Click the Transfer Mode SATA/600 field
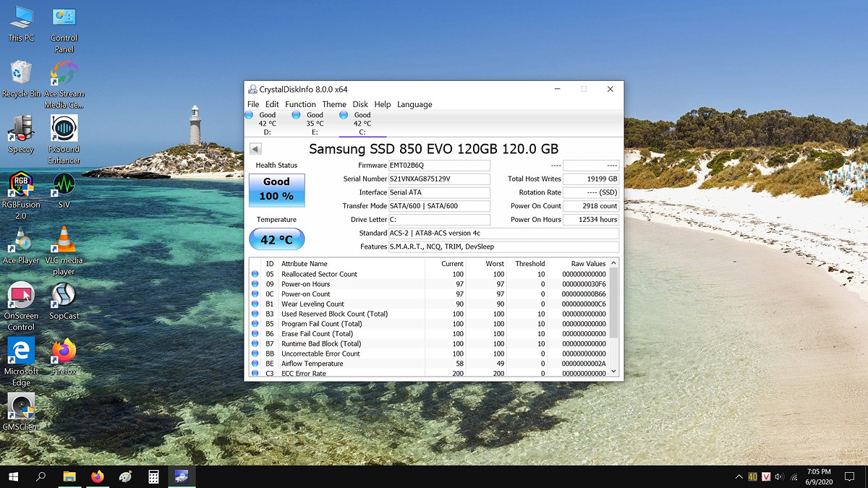868x488 pixels. (439, 206)
